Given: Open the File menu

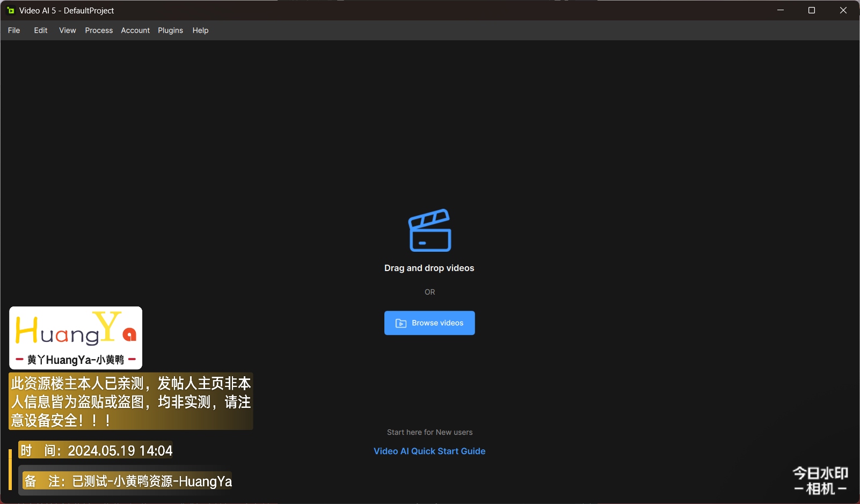Looking at the screenshot, I should point(14,31).
